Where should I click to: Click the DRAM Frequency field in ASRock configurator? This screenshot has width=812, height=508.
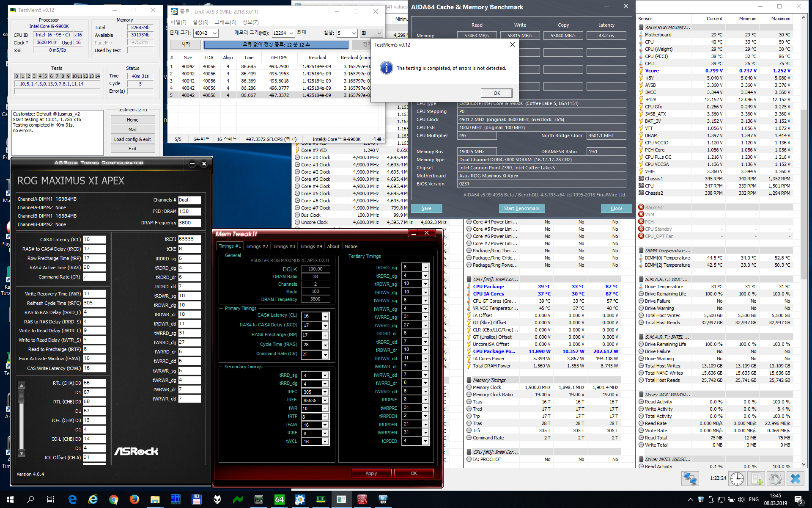tap(189, 223)
